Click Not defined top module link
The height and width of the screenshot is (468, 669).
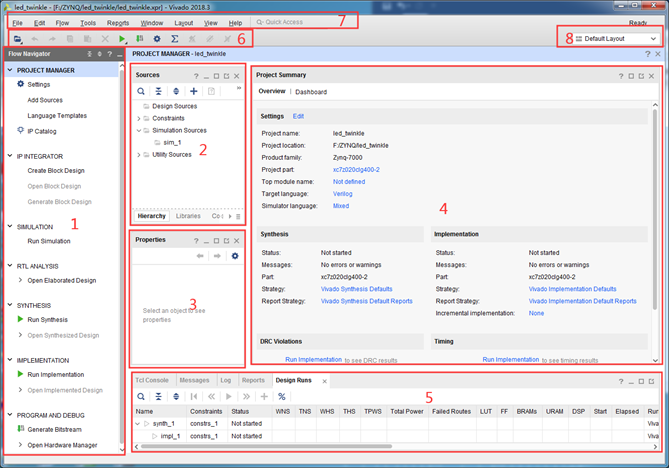[x=349, y=181]
